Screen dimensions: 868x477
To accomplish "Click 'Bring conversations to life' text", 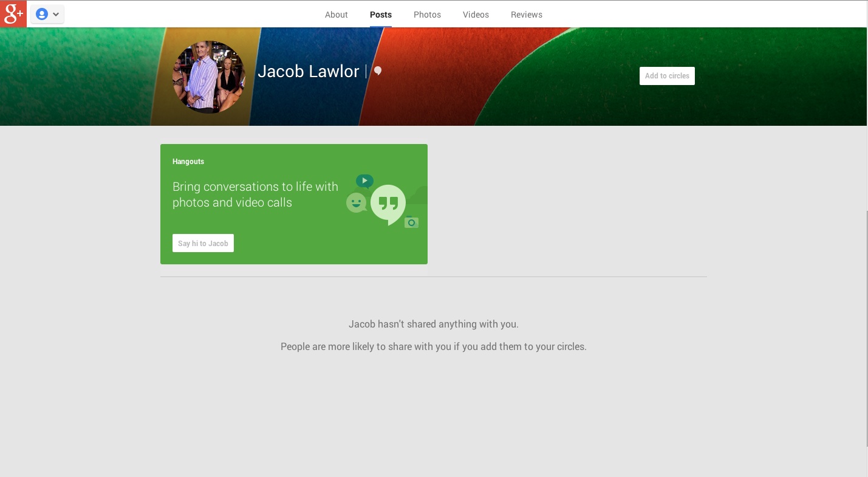I will (255, 194).
